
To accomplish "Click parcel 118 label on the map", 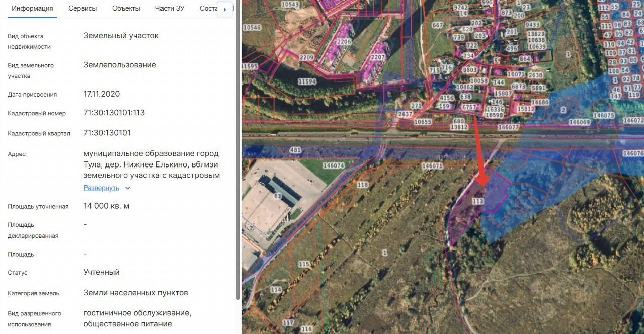I will pos(362,185).
